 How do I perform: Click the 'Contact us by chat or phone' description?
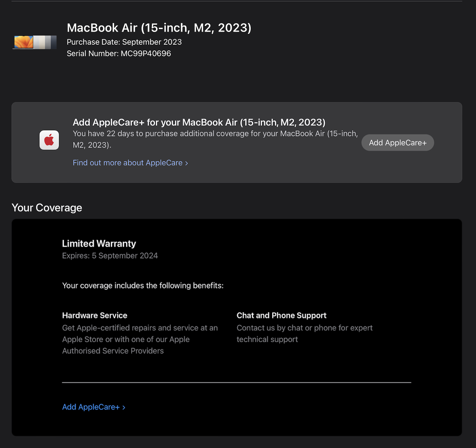pos(305,333)
